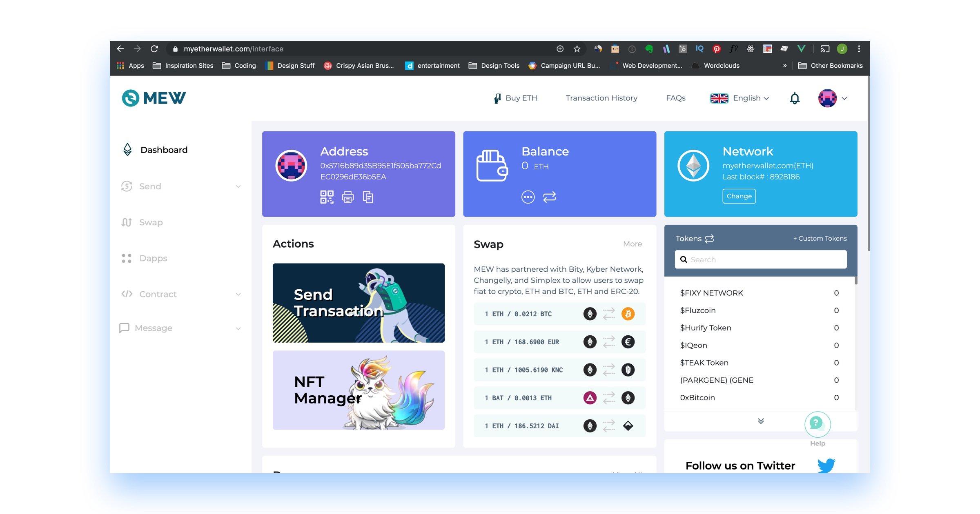Click the Twitter bird icon
The width and height of the screenshot is (980, 514).
(826, 465)
